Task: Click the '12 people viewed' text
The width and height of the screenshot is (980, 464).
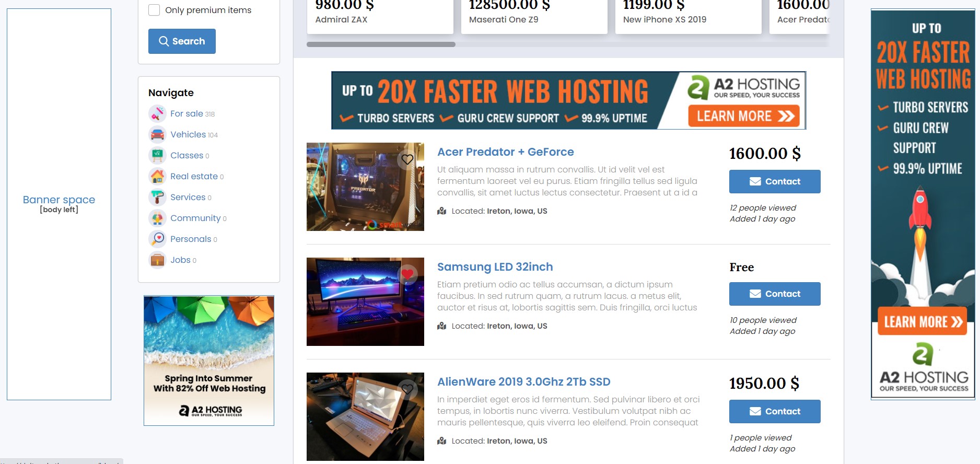Action: coord(763,208)
